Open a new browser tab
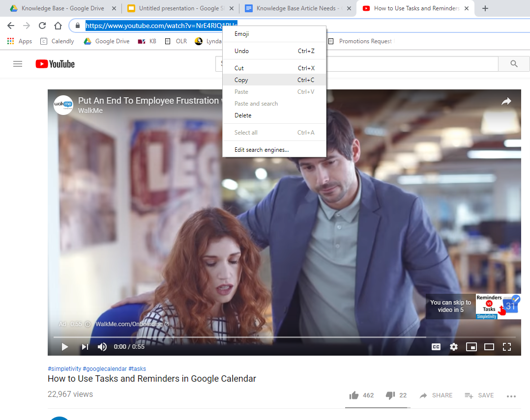 click(485, 8)
